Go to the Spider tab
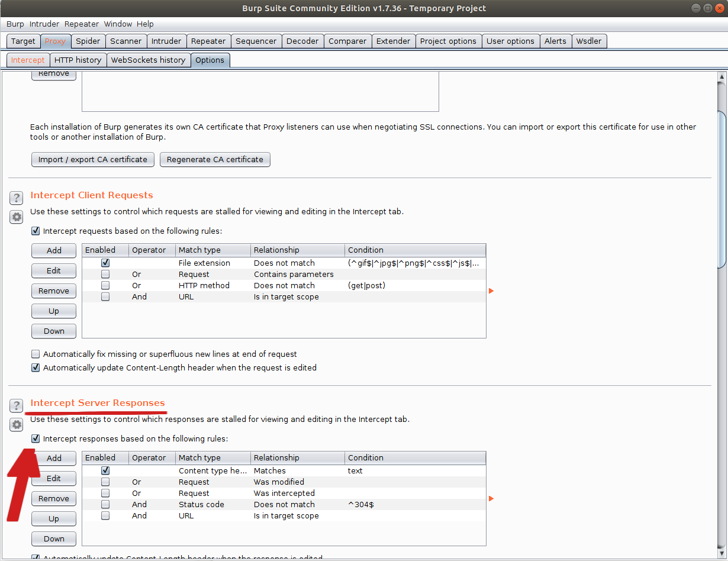This screenshot has height=561, width=728. click(x=88, y=41)
